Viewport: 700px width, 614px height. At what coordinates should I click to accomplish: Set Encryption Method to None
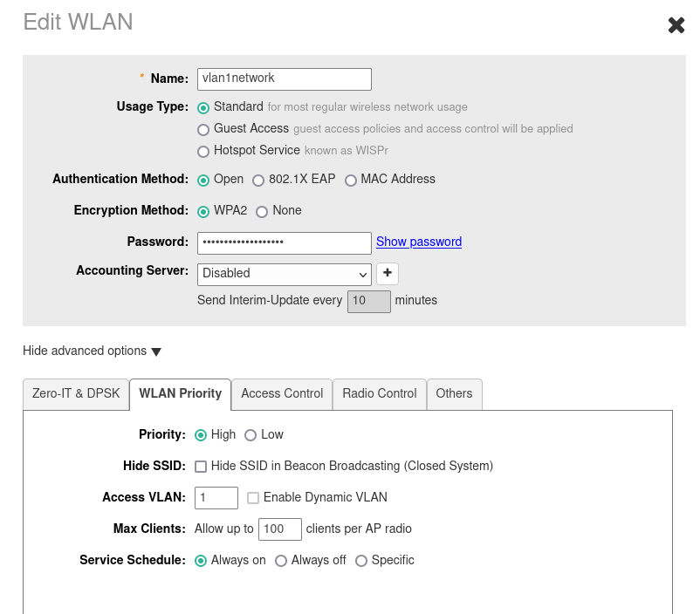click(262, 211)
